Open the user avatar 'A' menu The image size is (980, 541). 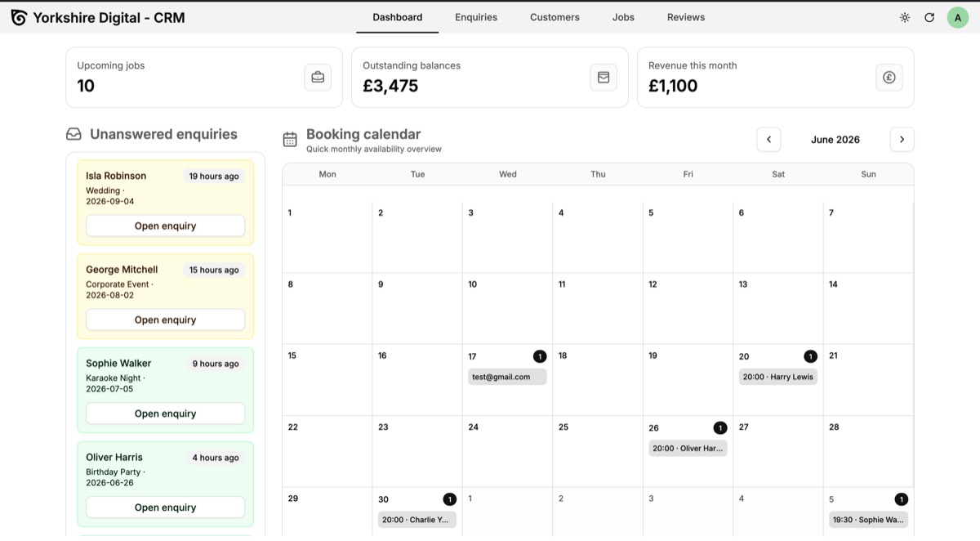[958, 17]
